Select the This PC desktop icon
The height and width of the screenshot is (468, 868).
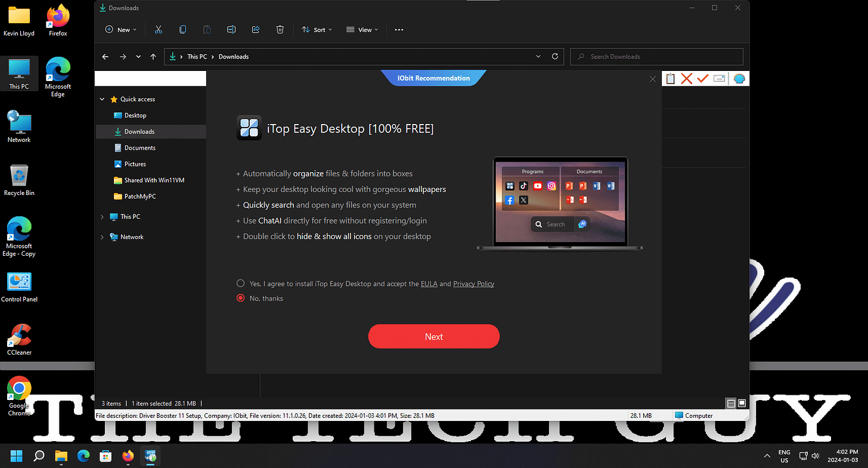(19, 75)
